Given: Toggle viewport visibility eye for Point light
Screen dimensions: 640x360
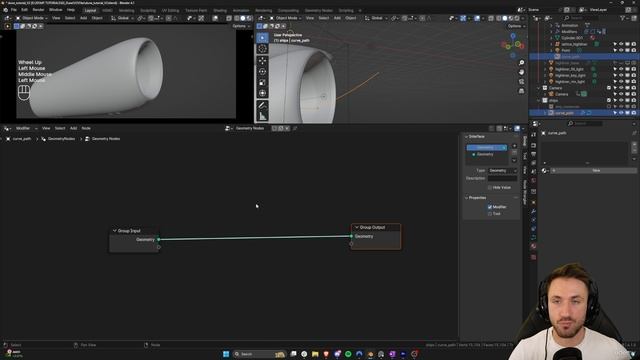Looking at the screenshot, I should pyautogui.click(x=621, y=50).
